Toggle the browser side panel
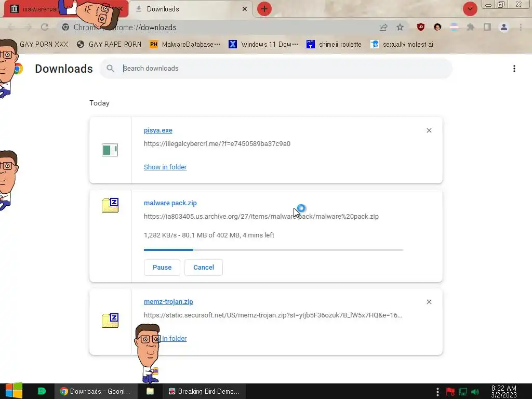 (x=487, y=27)
